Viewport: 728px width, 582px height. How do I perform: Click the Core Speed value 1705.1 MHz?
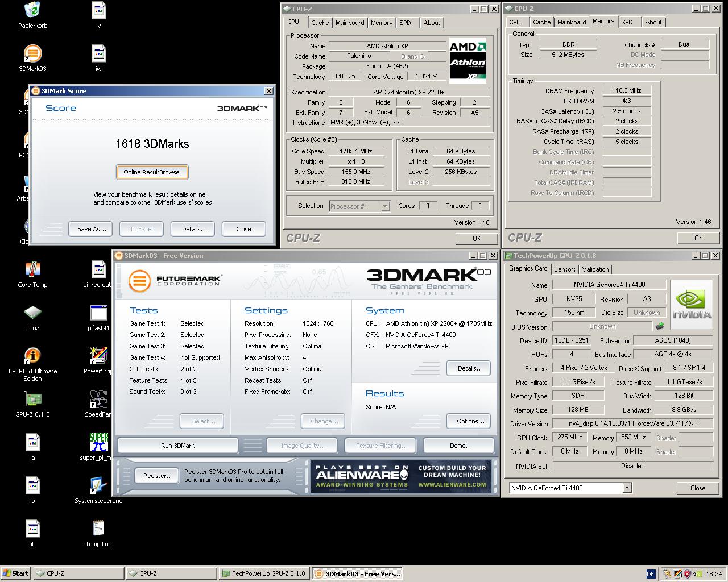pos(355,151)
